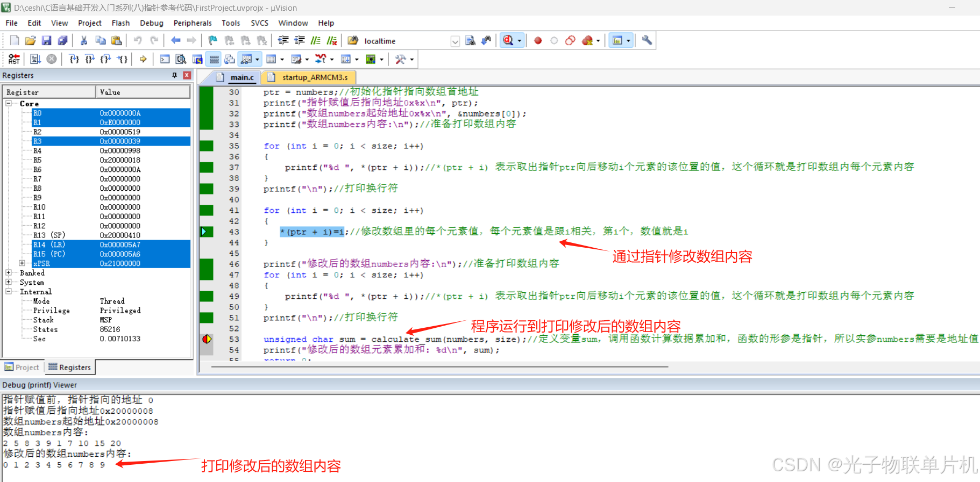The image size is (980, 482).
Task: Close the Registers panel
Action: coord(187,75)
